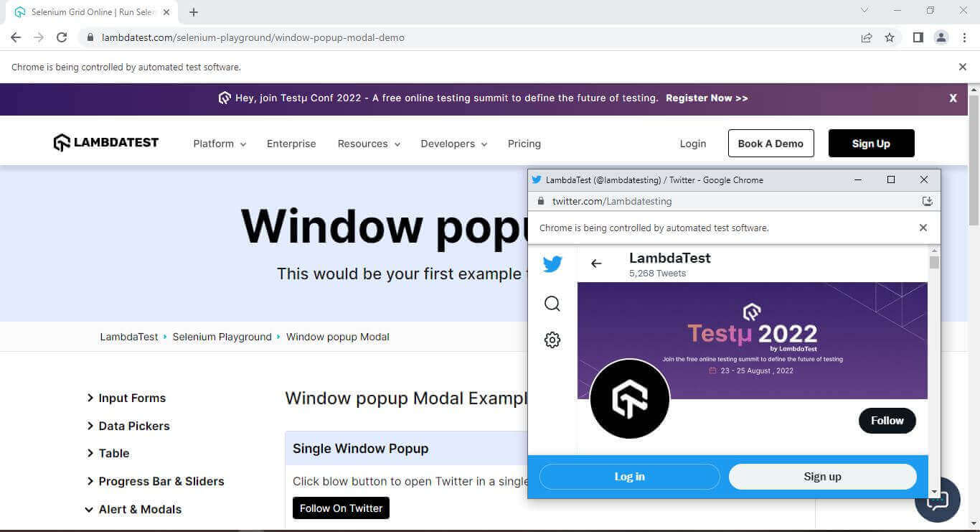The image size is (980, 532).
Task: Open the chat widget bubble
Action: (x=938, y=499)
